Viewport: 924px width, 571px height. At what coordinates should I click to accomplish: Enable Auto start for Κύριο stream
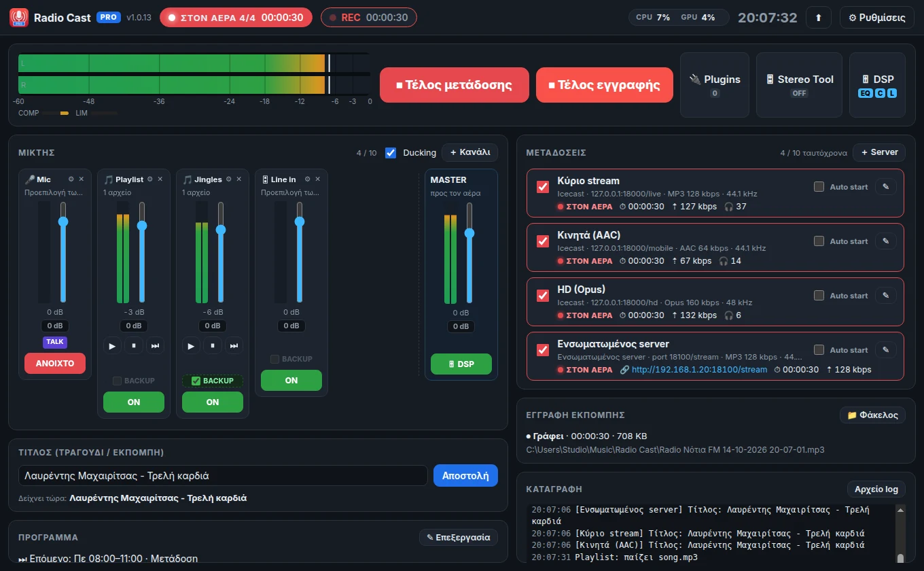[x=819, y=187]
